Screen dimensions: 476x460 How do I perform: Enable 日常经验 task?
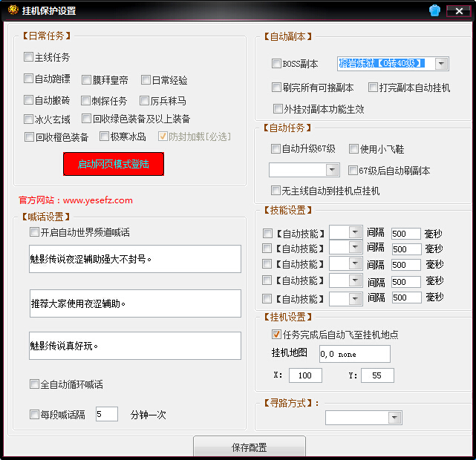(146, 80)
